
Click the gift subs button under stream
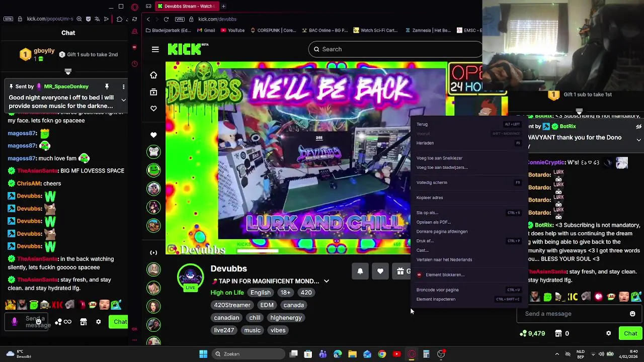click(401, 271)
